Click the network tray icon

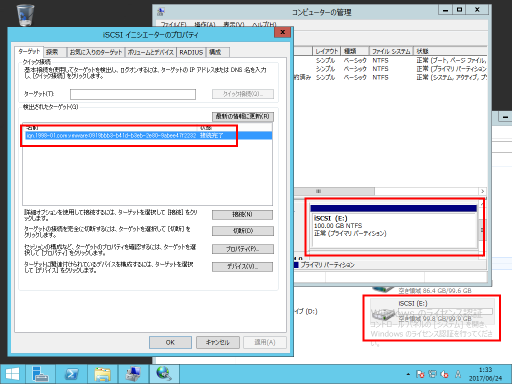click(x=432, y=374)
